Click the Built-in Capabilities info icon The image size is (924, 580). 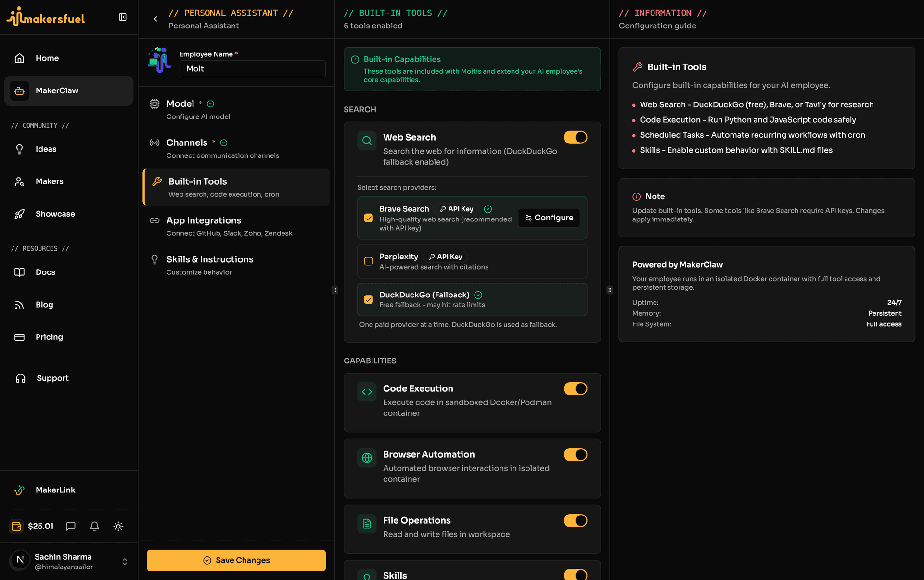pos(355,60)
